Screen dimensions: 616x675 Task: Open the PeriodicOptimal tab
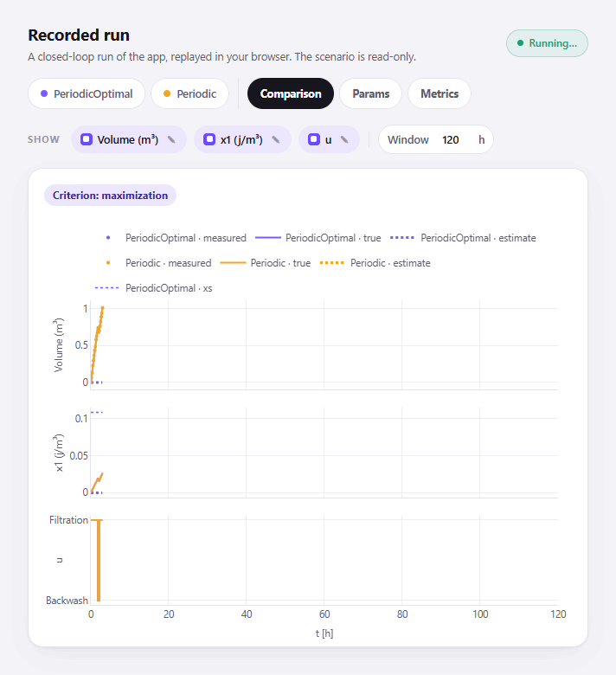(87, 93)
